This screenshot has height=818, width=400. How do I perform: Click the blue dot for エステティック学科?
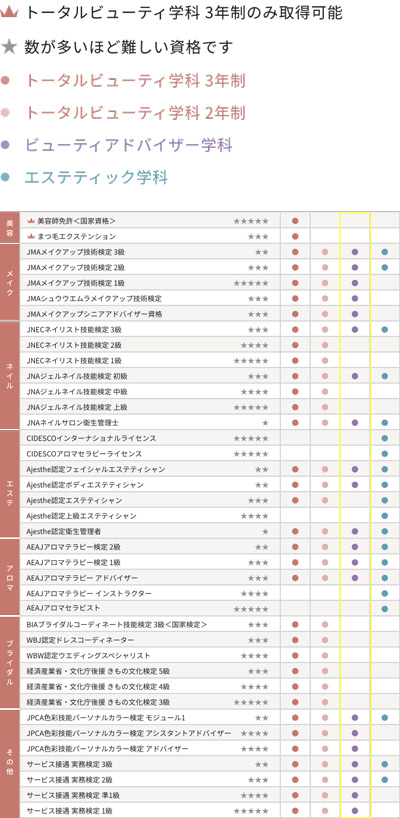click(5, 177)
